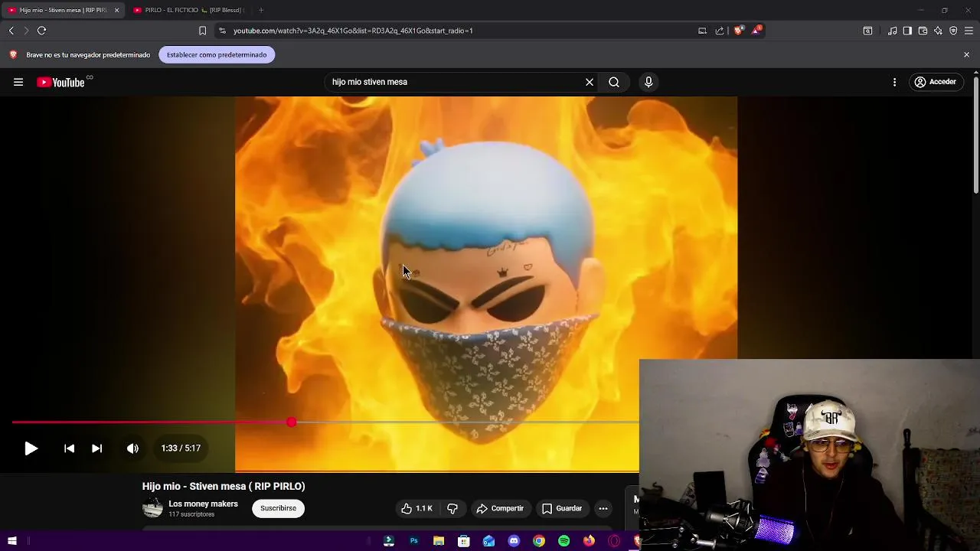
Task: Open Google Chrome from the taskbar
Action: pyautogui.click(x=539, y=541)
